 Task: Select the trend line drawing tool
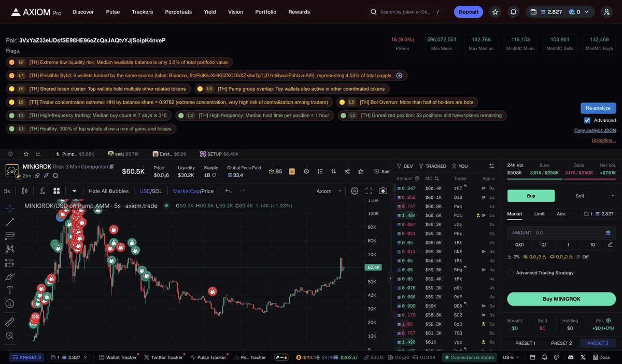(x=9, y=222)
